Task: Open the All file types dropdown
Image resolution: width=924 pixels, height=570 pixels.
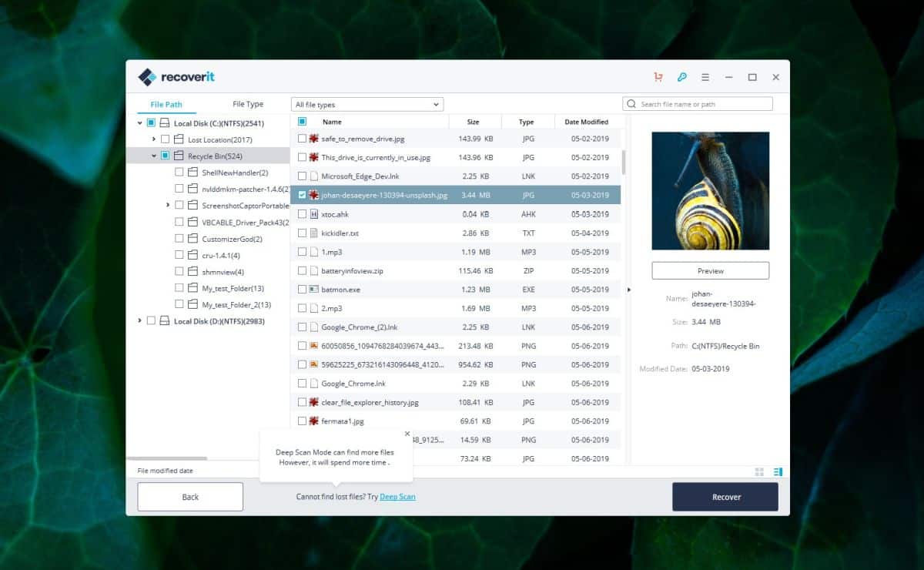Action: click(367, 103)
